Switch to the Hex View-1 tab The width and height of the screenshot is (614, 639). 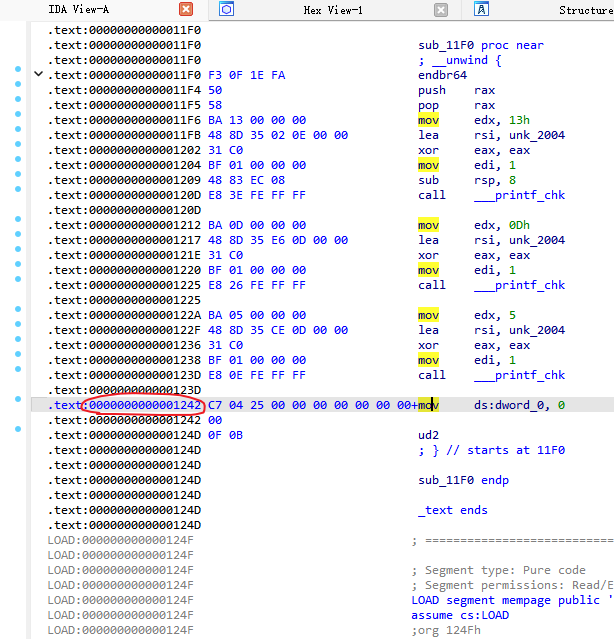click(x=333, y=10)
